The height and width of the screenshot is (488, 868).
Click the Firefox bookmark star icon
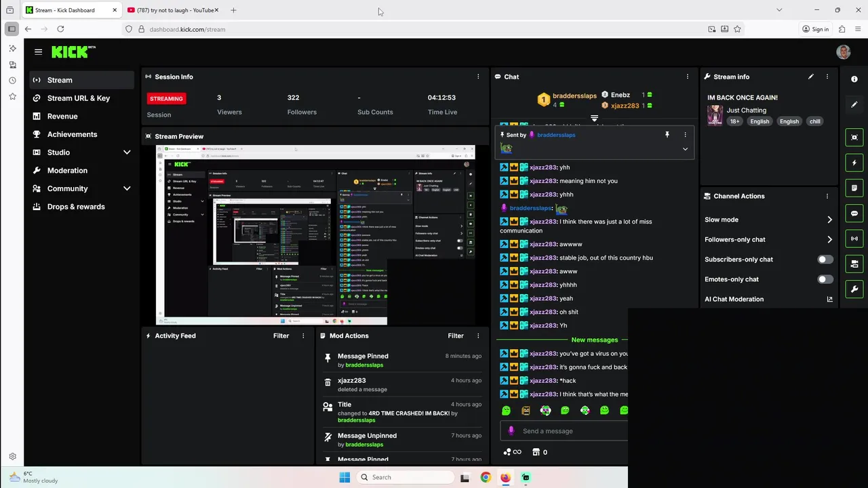click(x=737, y=29)
